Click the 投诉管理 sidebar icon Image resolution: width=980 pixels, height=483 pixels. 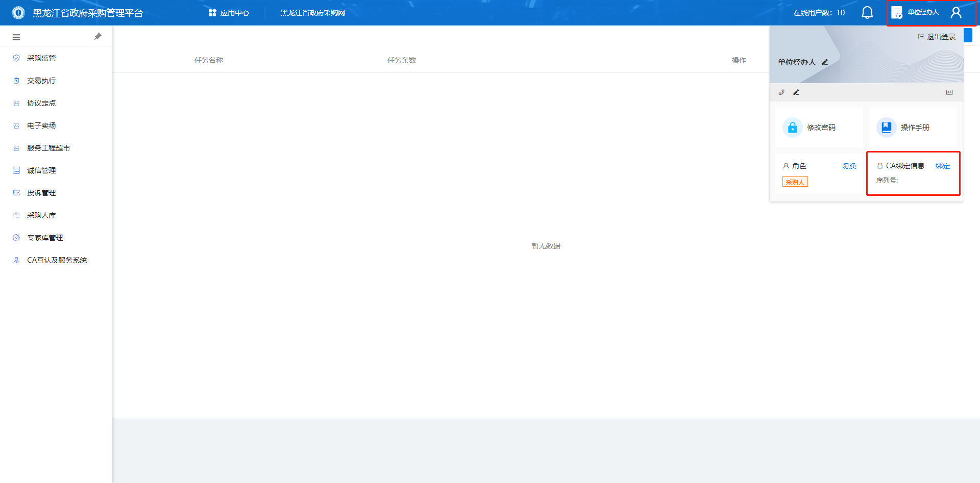coord(16,193)
